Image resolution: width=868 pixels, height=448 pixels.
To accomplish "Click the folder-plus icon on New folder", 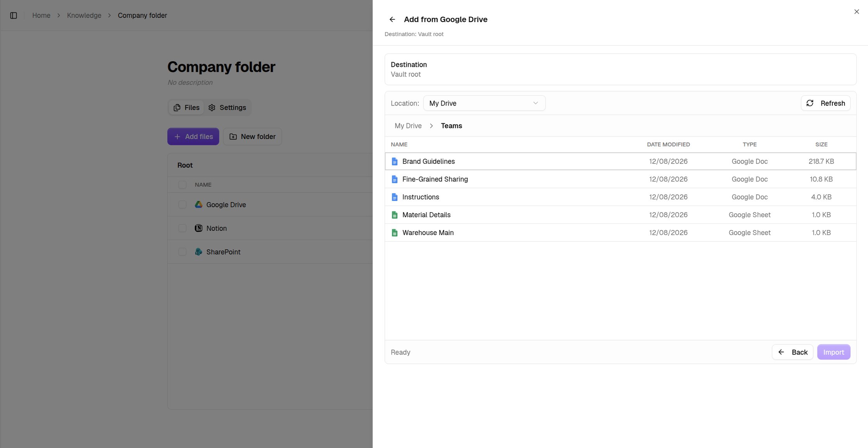I will (233, 137).
